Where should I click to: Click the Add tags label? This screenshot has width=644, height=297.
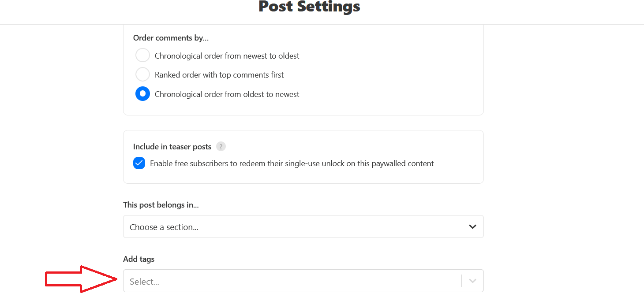(139, 259)
